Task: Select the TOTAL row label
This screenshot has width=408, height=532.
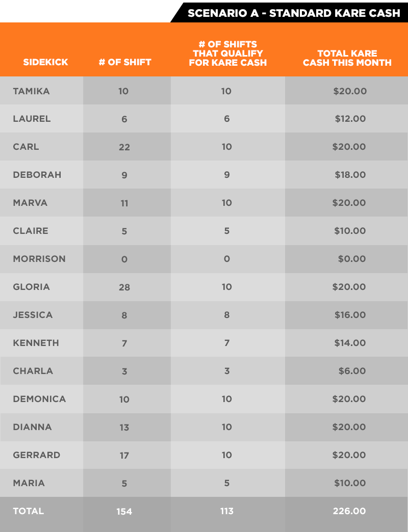Action: (x=29, y=511)
